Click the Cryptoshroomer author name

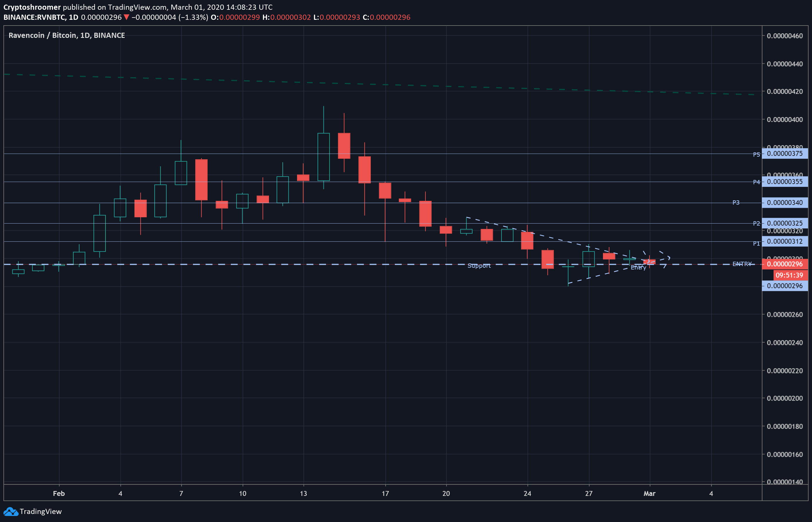pyautogui.click(x=32, y=7)
